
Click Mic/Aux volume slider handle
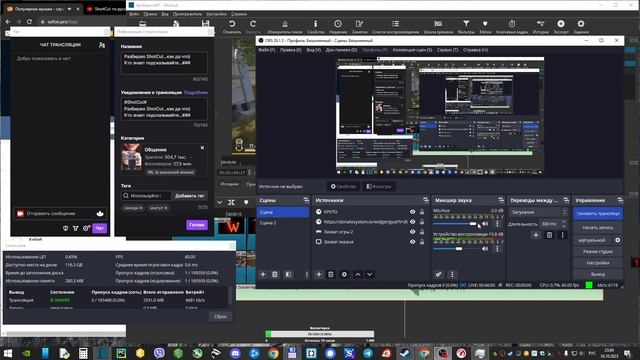tap(473, 224)
